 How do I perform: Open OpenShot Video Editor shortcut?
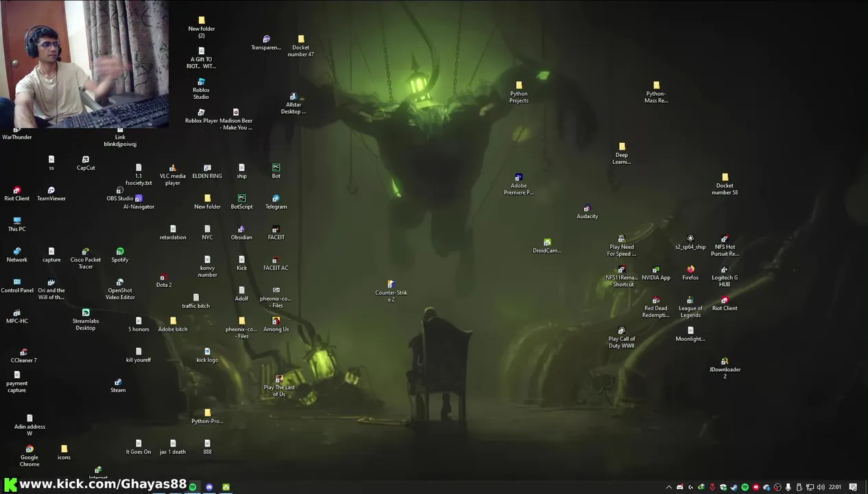pos(120,289)
